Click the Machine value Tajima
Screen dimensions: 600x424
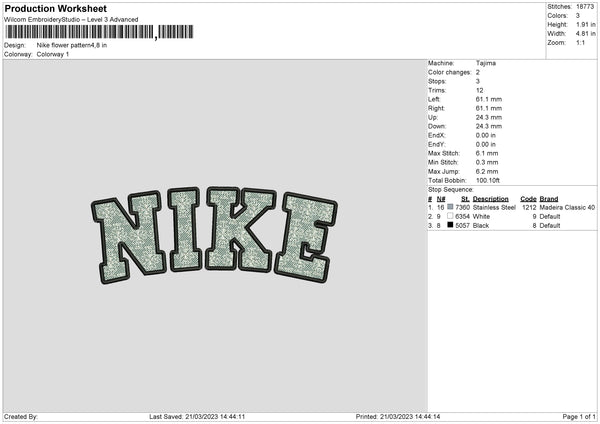486,63
